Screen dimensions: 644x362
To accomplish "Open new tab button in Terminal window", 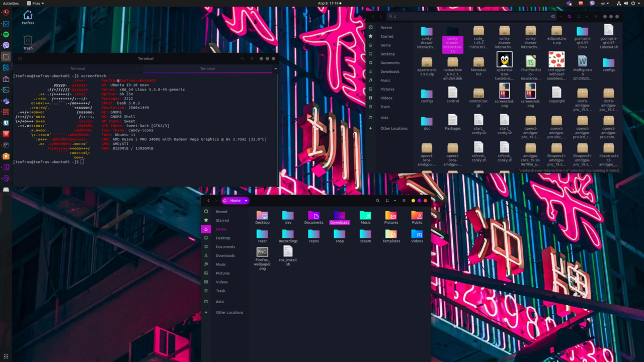I will [x=20, y=58].
